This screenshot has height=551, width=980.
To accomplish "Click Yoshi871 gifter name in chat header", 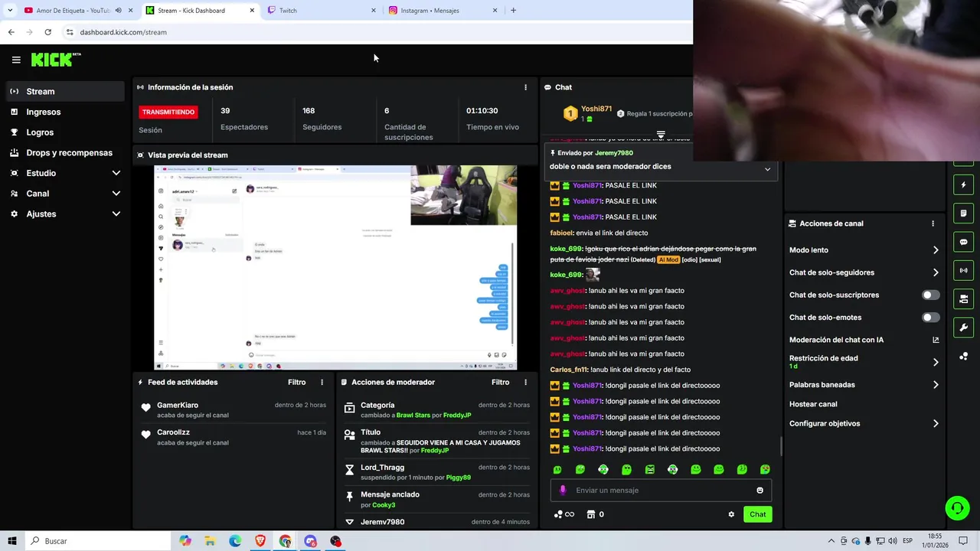I will coord(596,109).
